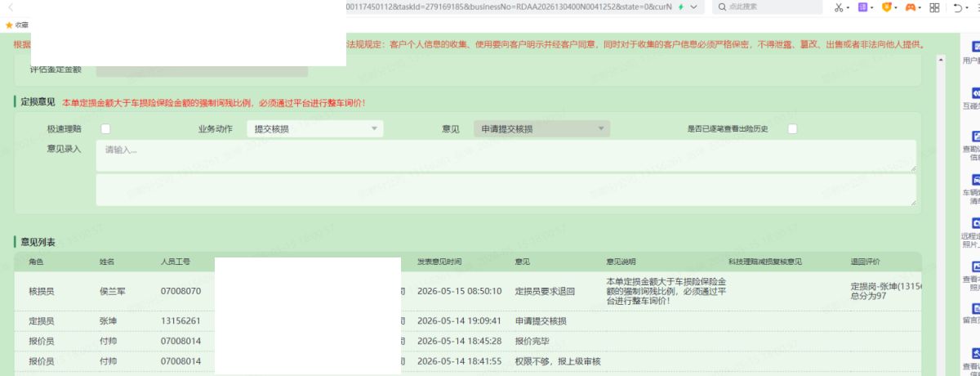
Task: Click the page scrollbar up arrow
Action: tap(942, 61)
